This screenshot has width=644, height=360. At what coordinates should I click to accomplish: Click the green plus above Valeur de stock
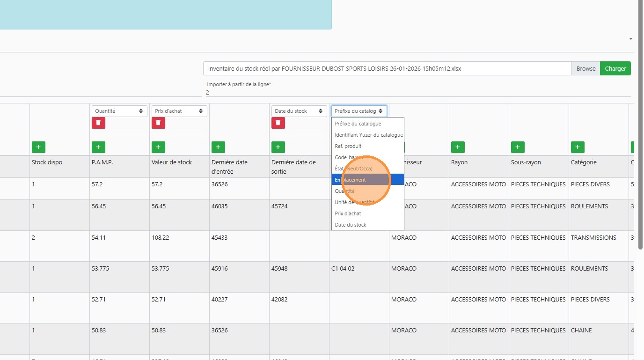tap(158, 147)
